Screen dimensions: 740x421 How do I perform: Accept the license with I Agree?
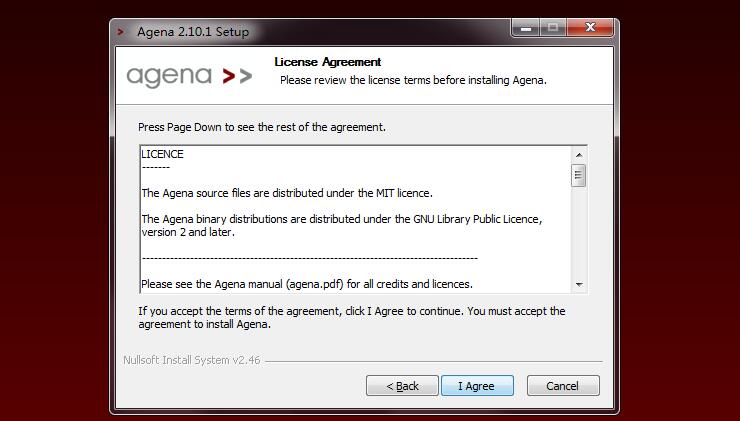point(477,386)
